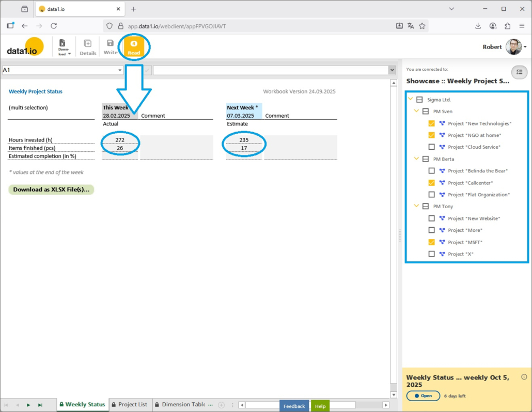532x412 pixels.
Task: Click the Write save icon
Action: [x=110, y=46]
